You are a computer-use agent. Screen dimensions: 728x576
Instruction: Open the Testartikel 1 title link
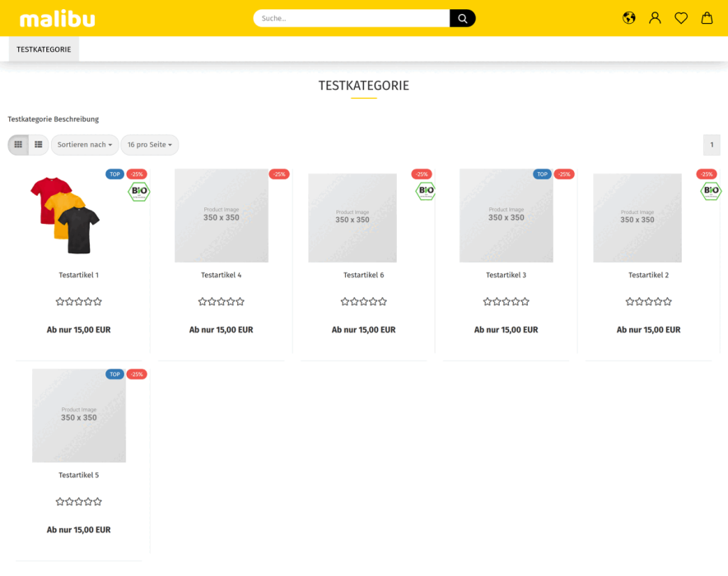79,275
